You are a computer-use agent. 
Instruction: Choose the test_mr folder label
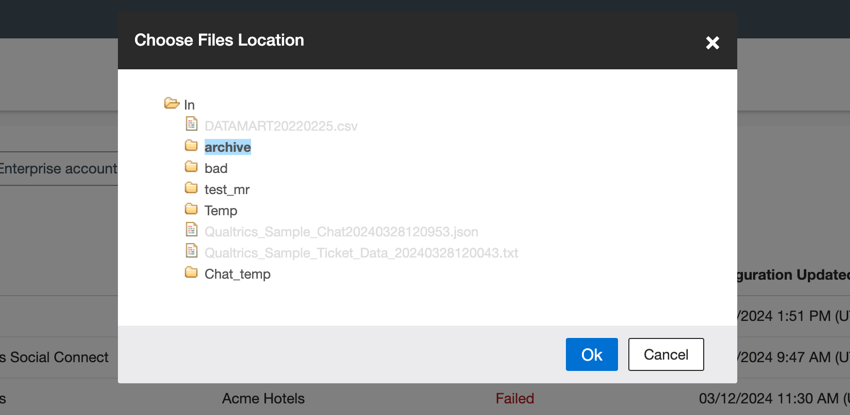[x=227, y=189]
